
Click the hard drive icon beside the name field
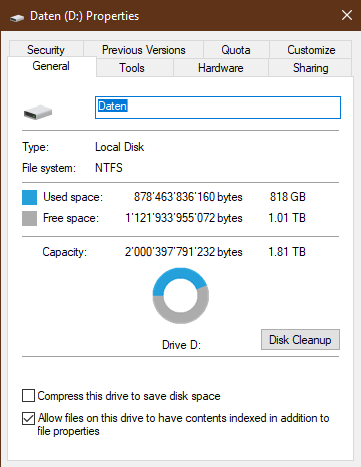[38, 112]
